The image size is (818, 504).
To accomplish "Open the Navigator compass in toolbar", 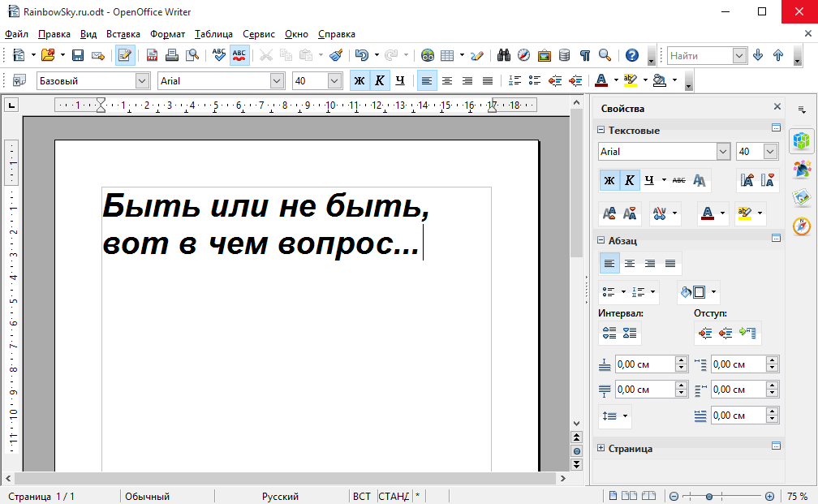I will point(523,55).
